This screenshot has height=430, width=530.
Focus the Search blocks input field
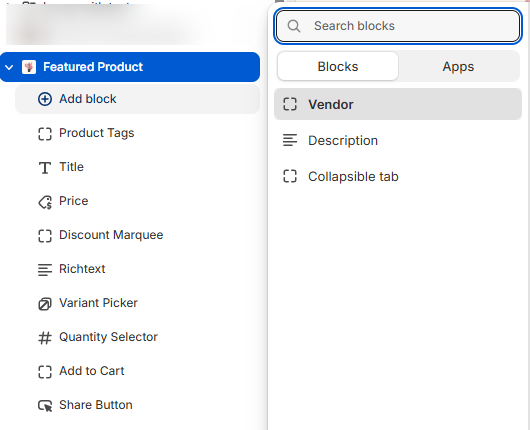398,26
